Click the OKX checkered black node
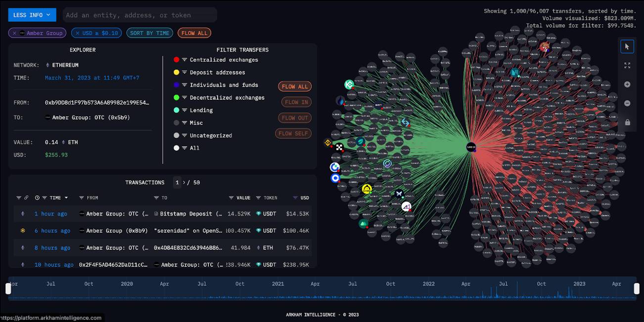The image size is (644, 322). 339,147
